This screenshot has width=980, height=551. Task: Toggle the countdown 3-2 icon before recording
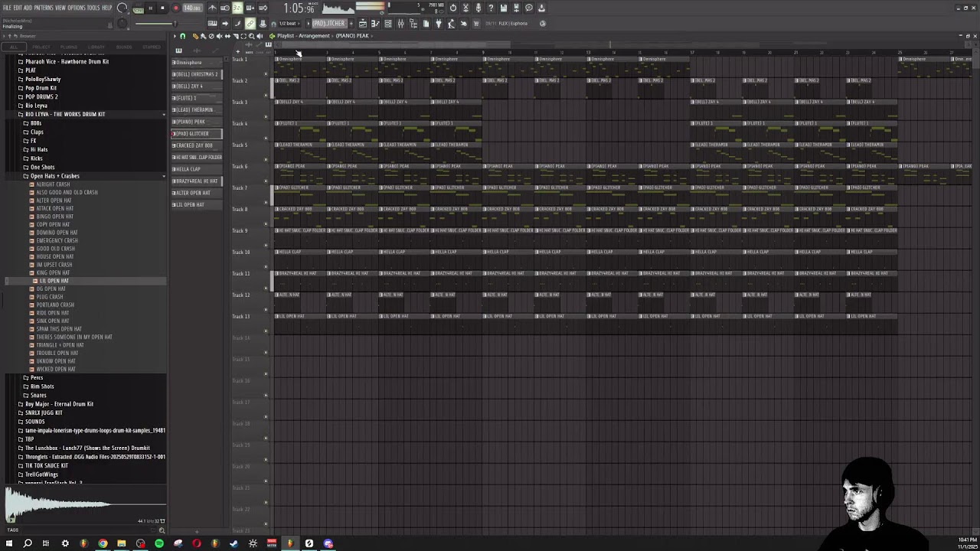(236, 8)
